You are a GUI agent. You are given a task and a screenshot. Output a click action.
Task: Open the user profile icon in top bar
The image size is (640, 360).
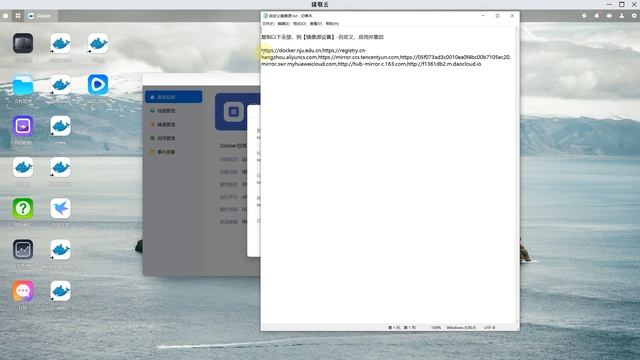pyautogui.click(x=622, y=16)
